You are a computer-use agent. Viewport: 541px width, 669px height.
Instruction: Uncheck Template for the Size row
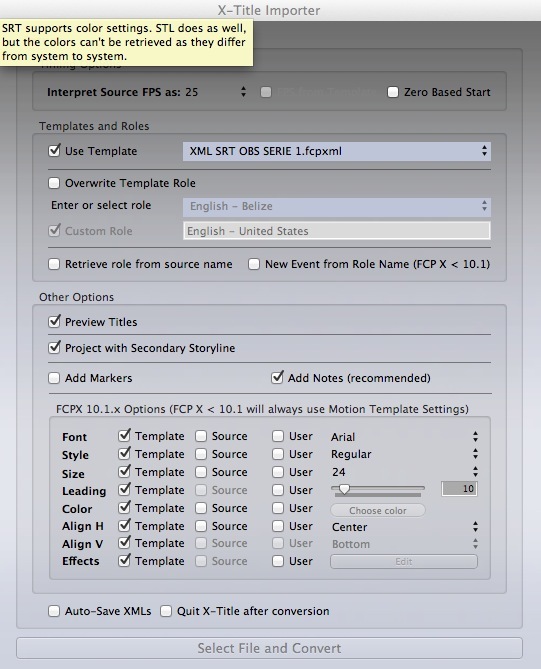pyautogui.click(x=124, y=471)
